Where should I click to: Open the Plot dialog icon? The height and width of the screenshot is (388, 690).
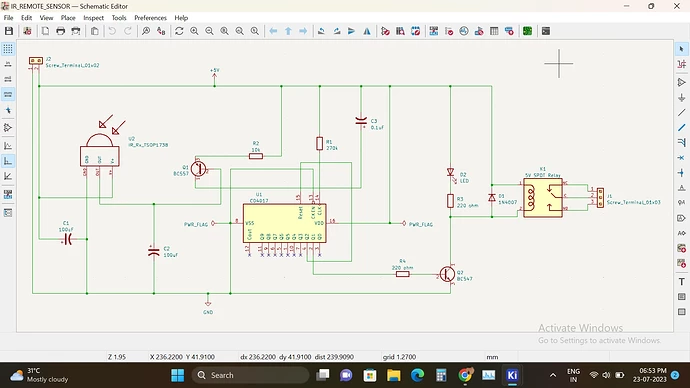click(76, 31)
